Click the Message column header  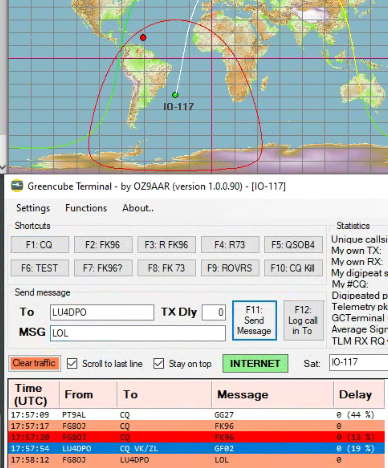click(273, 394)
